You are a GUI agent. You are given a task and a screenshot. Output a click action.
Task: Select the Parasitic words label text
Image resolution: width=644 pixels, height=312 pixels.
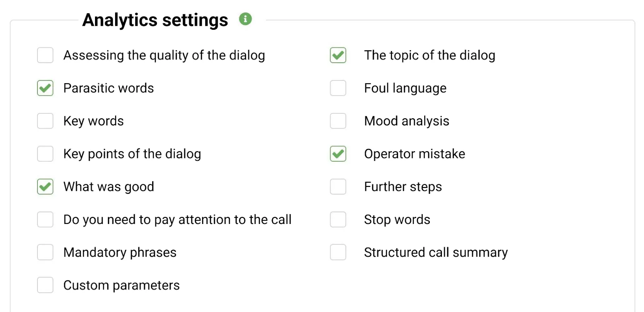(108, 88)
